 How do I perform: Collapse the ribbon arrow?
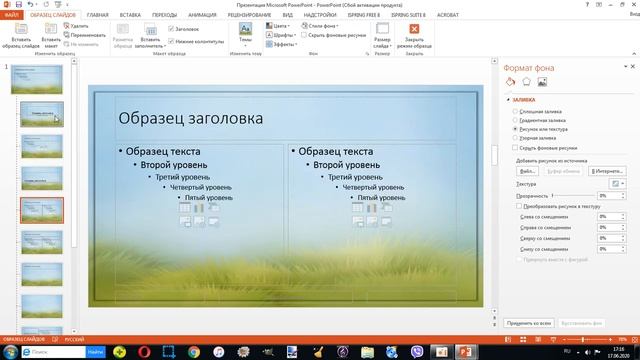point(634,53)
